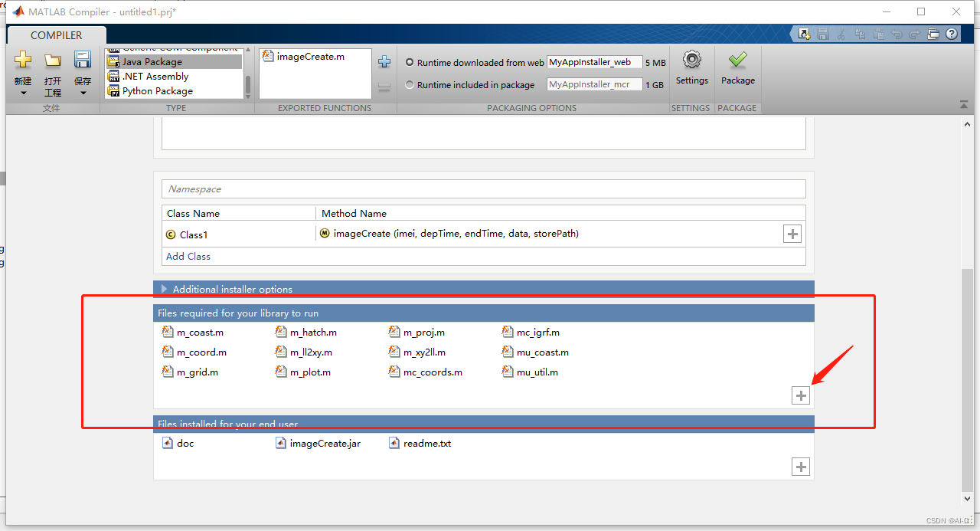Select Runtime included in package option
The height and width of the screenshot is (531, 980).
tap(410, 85)
